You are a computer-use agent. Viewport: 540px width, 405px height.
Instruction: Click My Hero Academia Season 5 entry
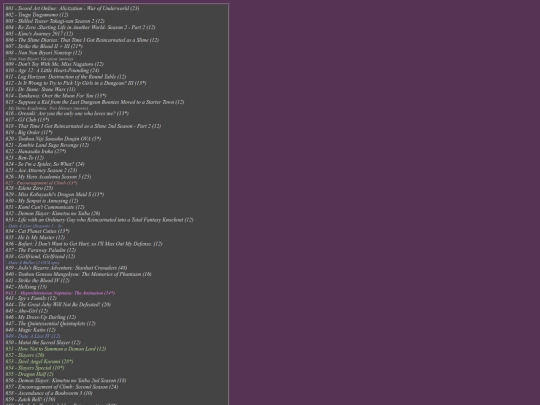coord(48,177)
